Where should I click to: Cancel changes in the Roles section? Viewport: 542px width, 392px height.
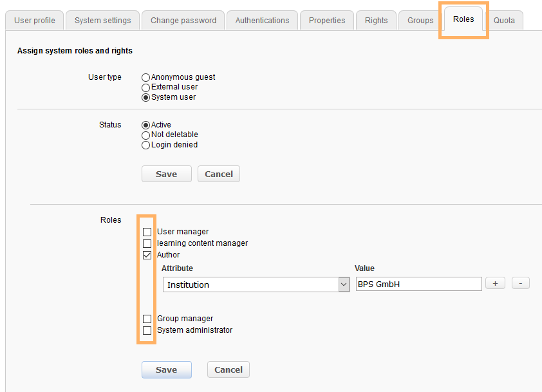coord(228,369)
